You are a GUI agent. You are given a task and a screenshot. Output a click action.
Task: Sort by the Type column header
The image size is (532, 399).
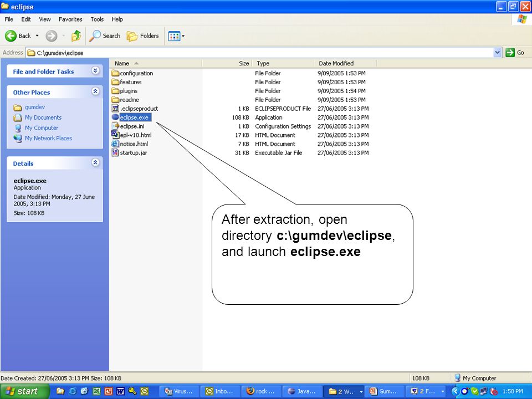tap(283, 63)
